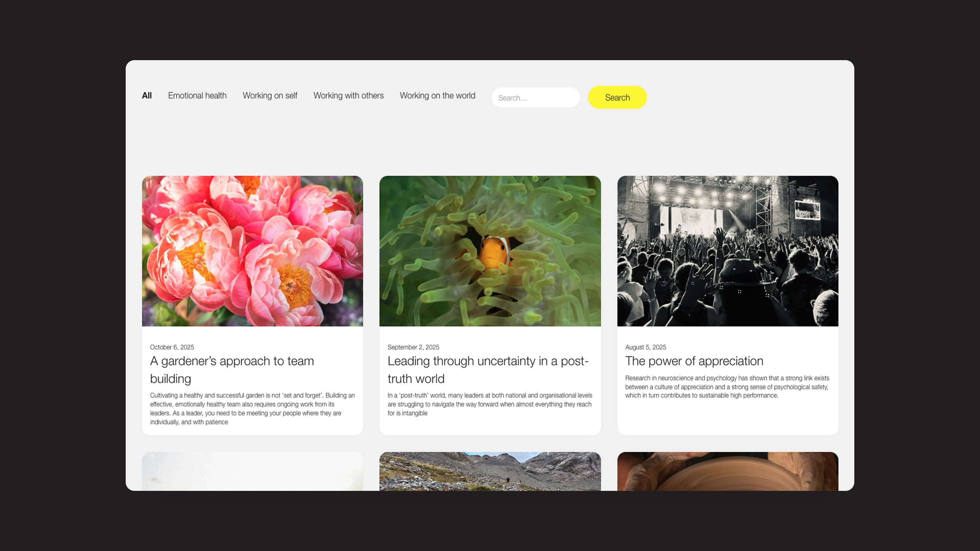
Task: Open the pottery clay bowl thumbnail
Action: click(x=728, y=471)
